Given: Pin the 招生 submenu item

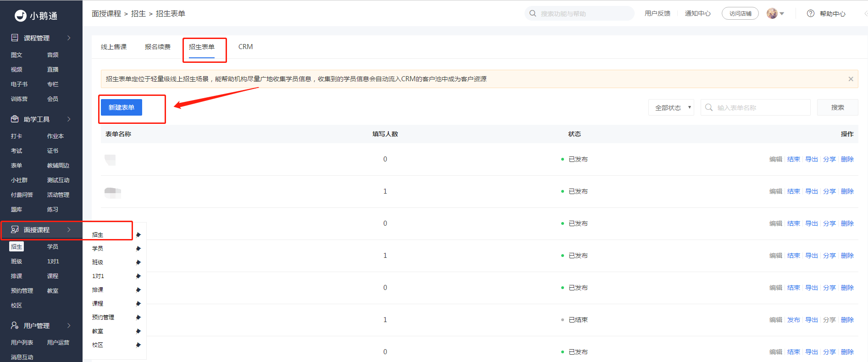Looking at the screenshot, I should click(138, 235).
